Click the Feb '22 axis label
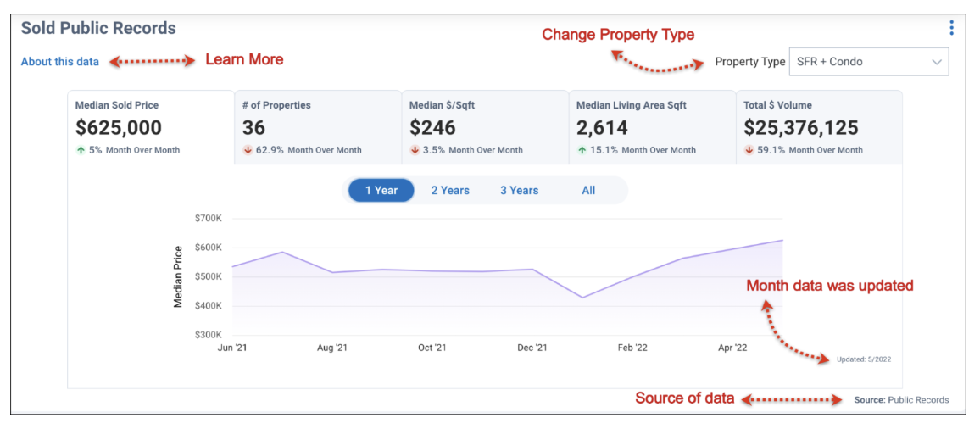Viewport: 980px width, 429px height. coord(632,347)
